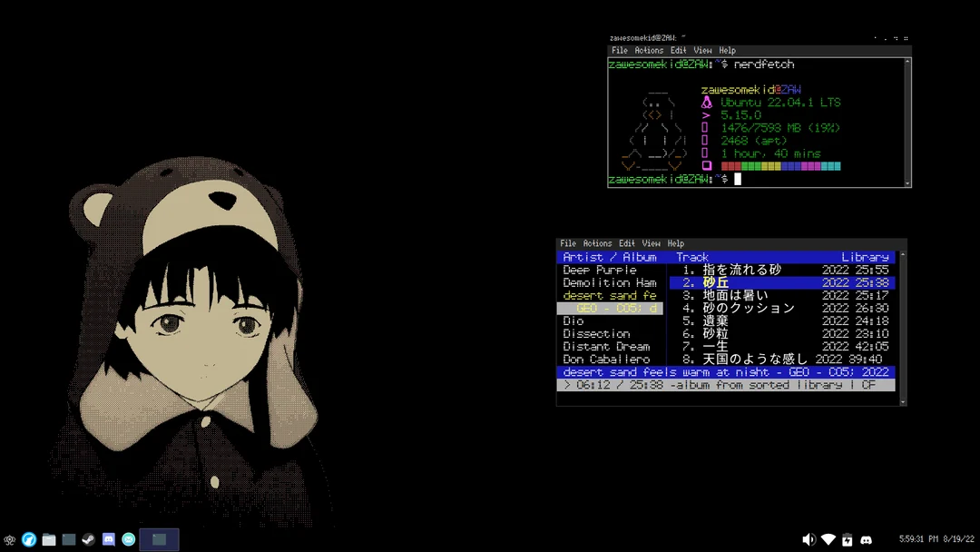This screenshot has height=552, width=980.
Task: Open the teal mail client icon
Action: [129, 540]
